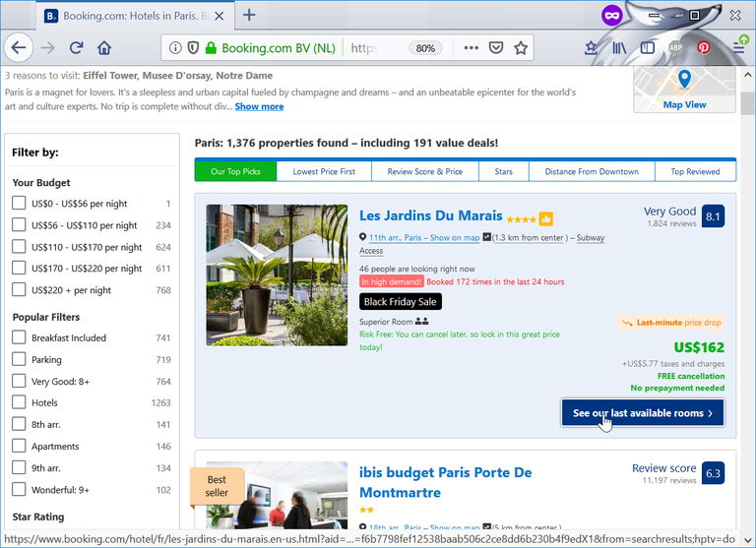Click the purple private browsing mask icon
Screen dimensions: 756x548
[x=612, y=16]
